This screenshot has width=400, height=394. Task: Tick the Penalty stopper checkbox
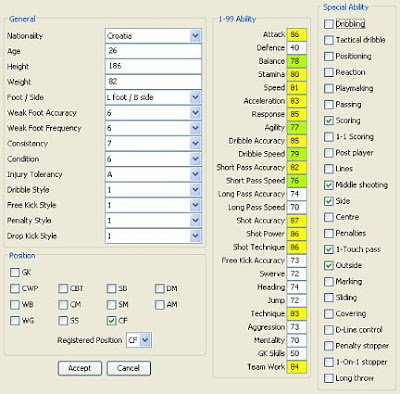point(329,346)
